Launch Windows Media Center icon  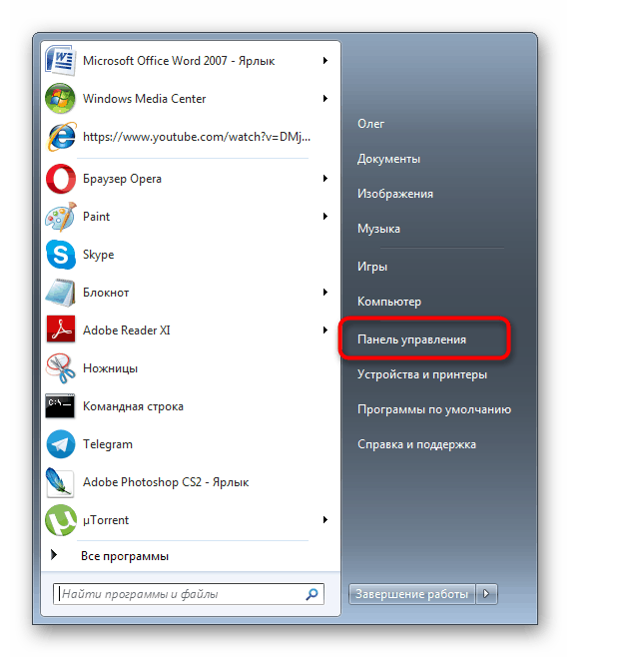60,99
